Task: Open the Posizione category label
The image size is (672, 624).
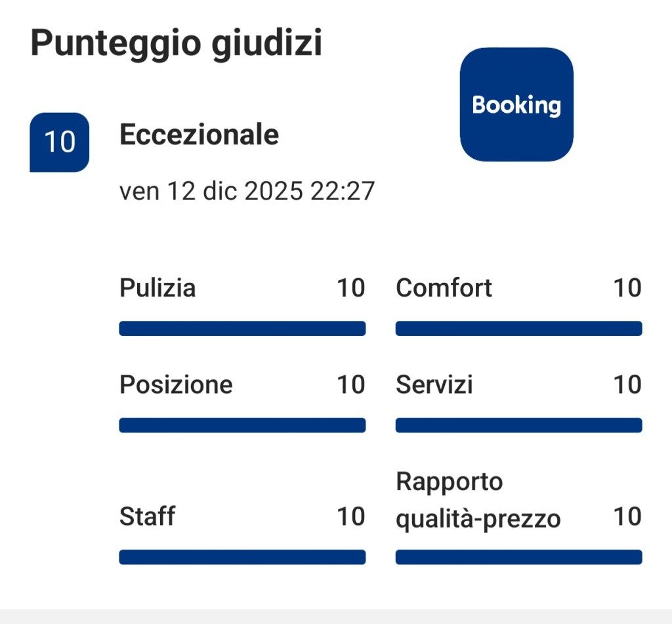Action: point(176,385)
